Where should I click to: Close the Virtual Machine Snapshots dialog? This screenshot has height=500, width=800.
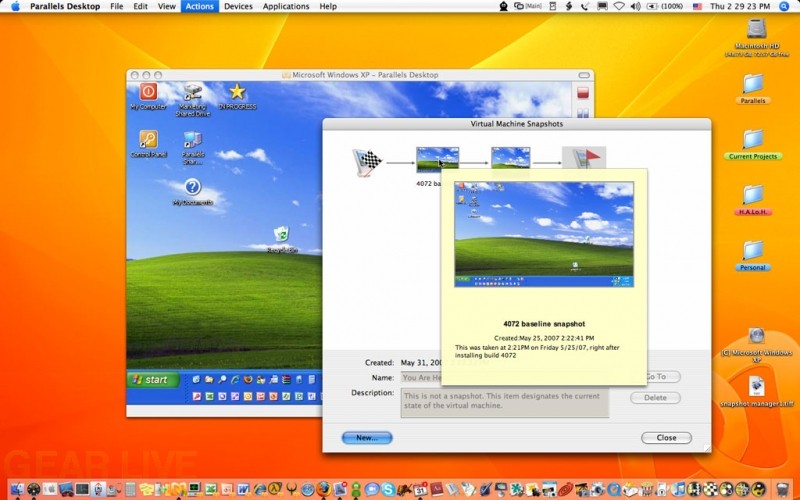coord(666,438)
